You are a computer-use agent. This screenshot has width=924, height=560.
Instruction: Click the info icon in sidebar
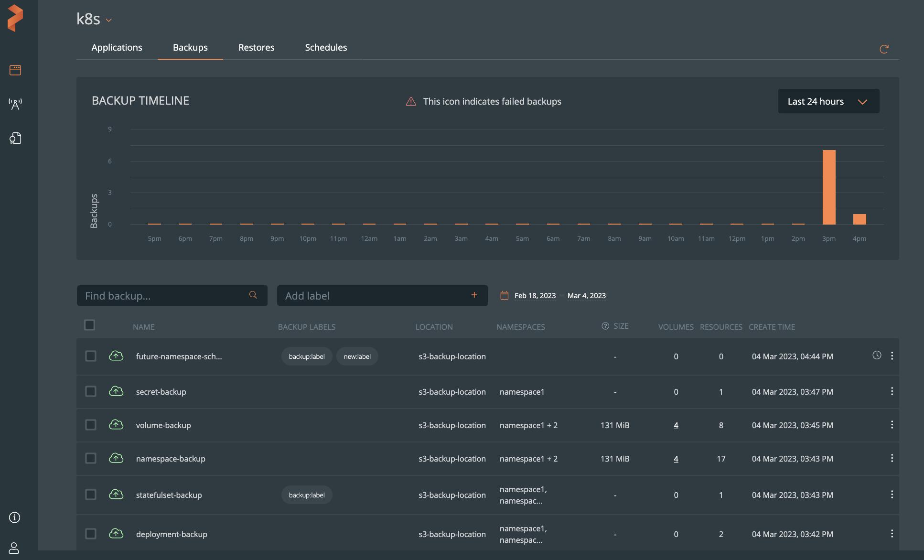[15, 517]
